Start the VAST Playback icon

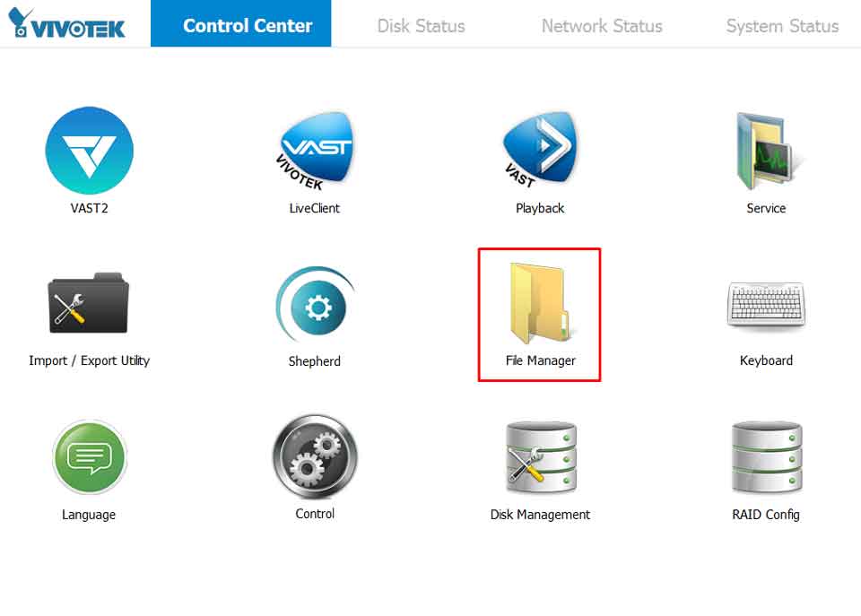pyautogui.click(x=540, y=151)
